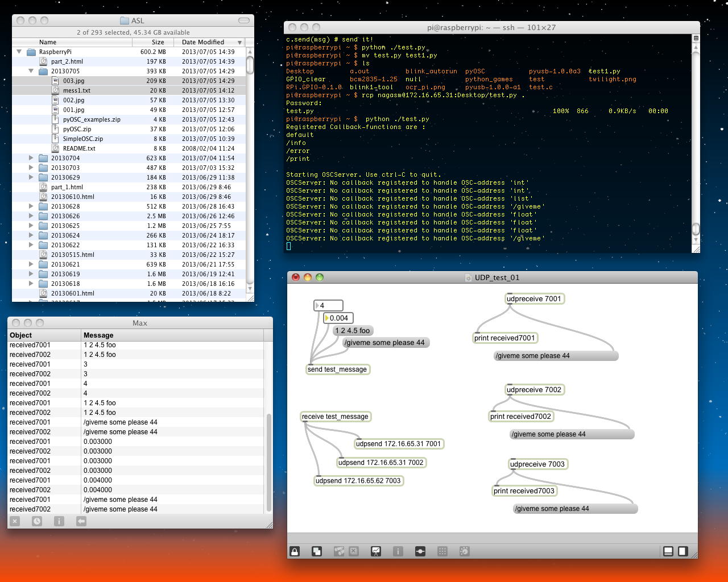Click the 0.004 float number box
728x582 pixels.
pyautogui.click(x=339, y=318)
